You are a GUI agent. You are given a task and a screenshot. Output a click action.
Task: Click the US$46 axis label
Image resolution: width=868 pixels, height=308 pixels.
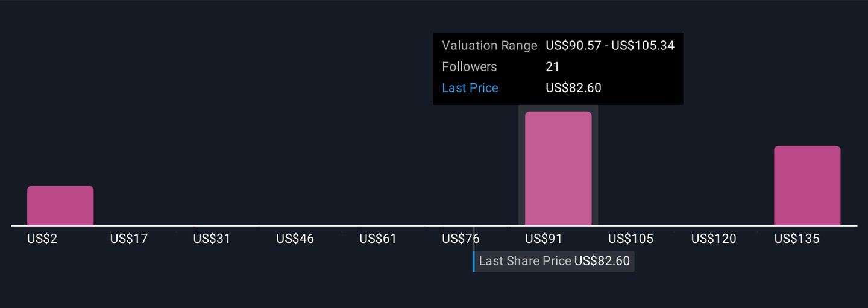point(295,239)
